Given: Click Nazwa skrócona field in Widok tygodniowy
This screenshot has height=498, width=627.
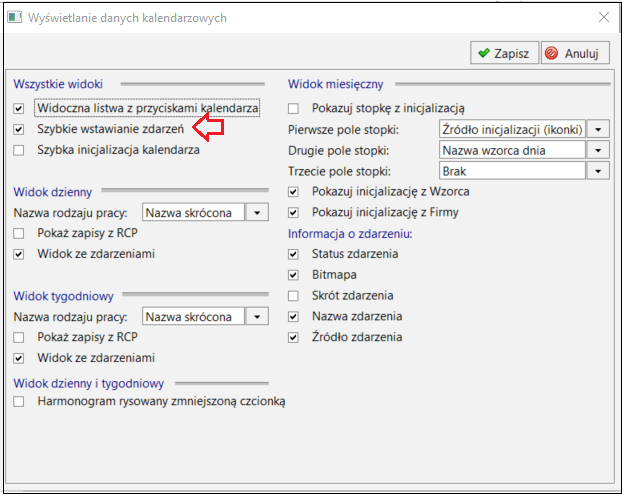Looking at the screenshot, I should 193,316.
